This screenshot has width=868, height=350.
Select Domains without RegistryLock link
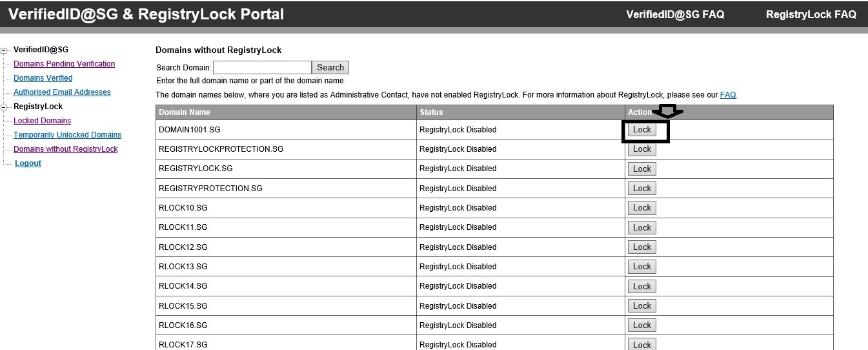coord(65,149)
